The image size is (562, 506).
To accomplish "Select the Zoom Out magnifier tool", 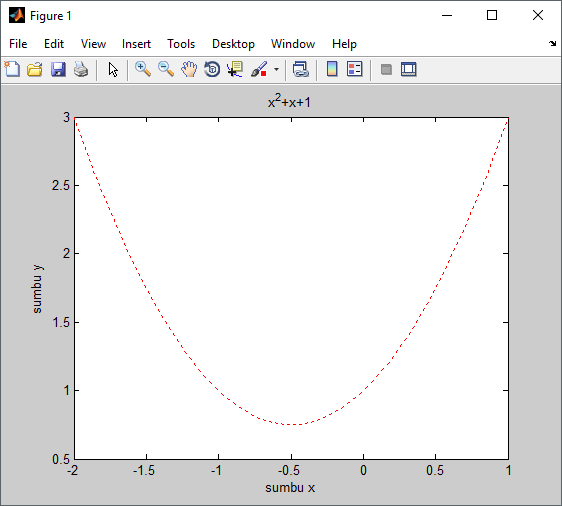I will coord(166,69).
